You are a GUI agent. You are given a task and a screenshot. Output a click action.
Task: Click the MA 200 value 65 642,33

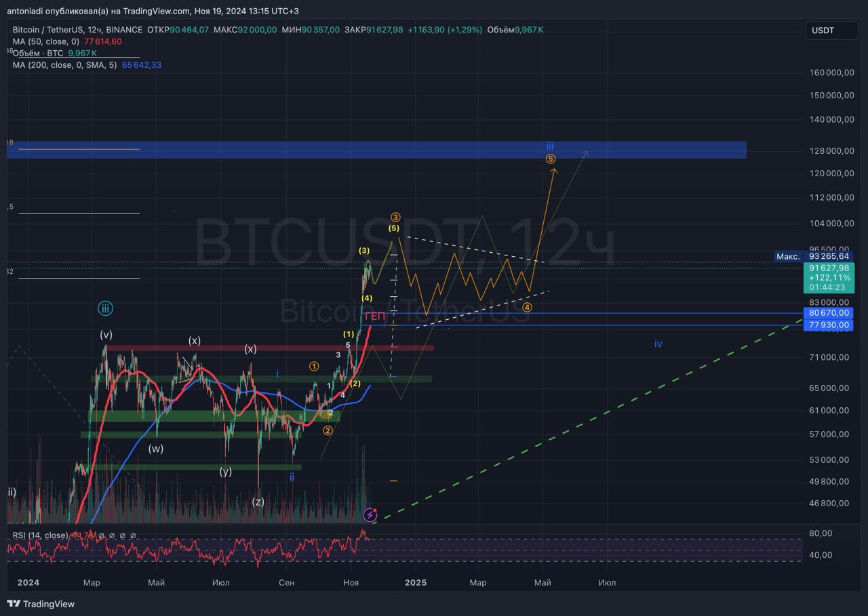pyautogui.click(x=142, y=65)
